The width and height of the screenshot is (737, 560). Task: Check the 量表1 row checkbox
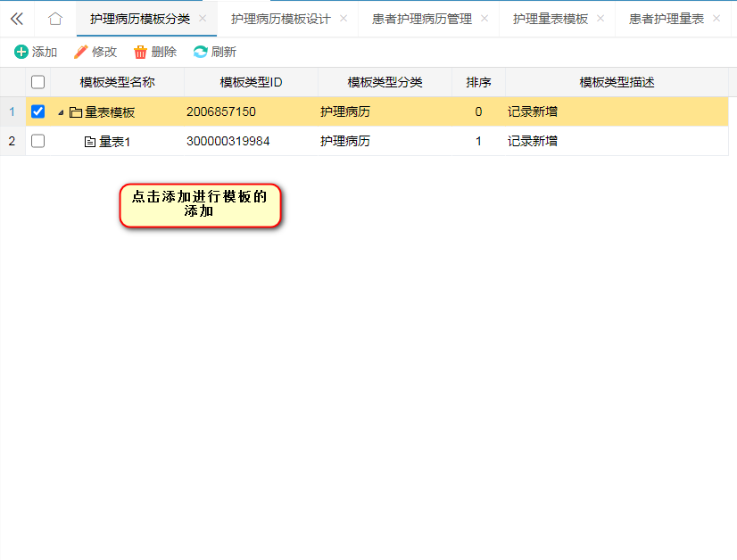(x=38, y=141)
